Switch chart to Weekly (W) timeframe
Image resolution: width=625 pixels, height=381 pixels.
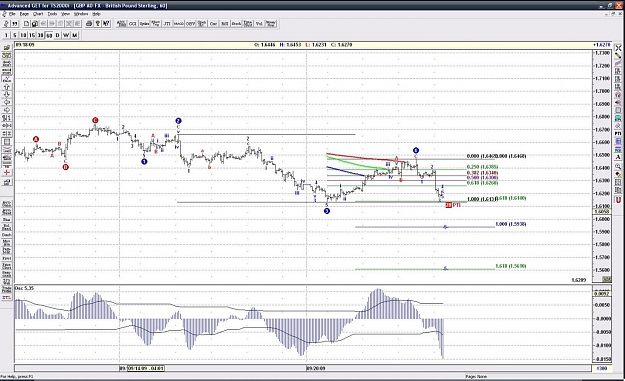click(66, 35)
